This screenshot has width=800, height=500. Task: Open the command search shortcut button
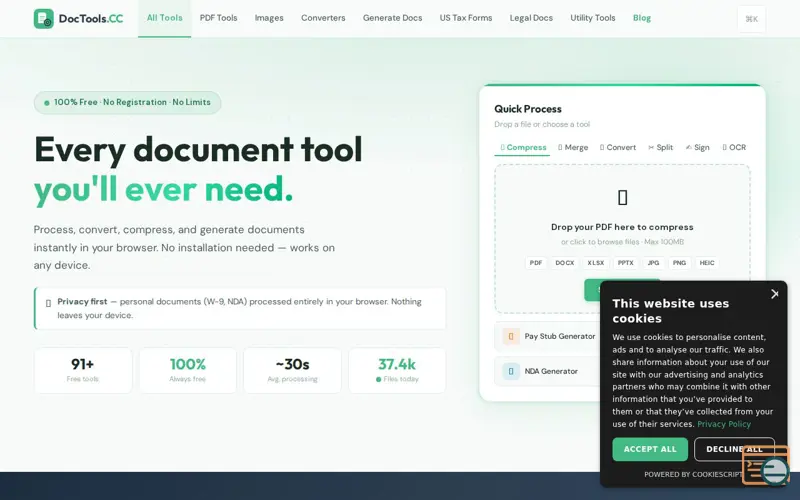(x=751, y=19)
